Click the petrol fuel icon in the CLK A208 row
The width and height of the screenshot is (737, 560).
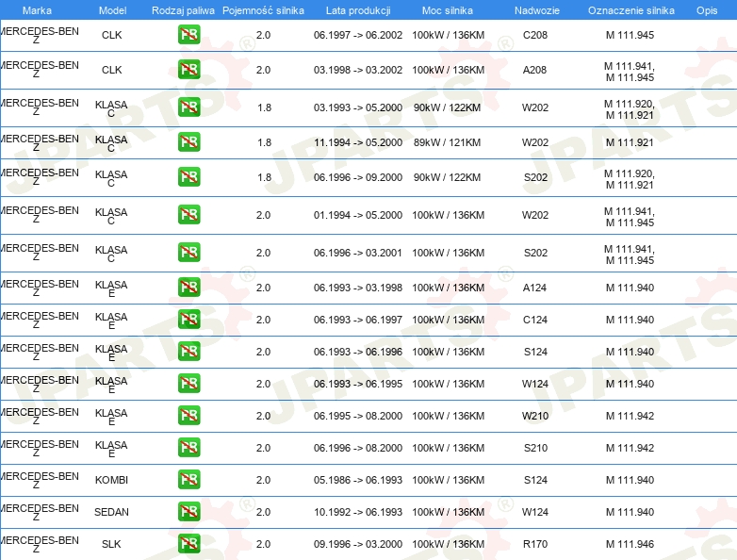pyautogui.click(x=188, y=70)
